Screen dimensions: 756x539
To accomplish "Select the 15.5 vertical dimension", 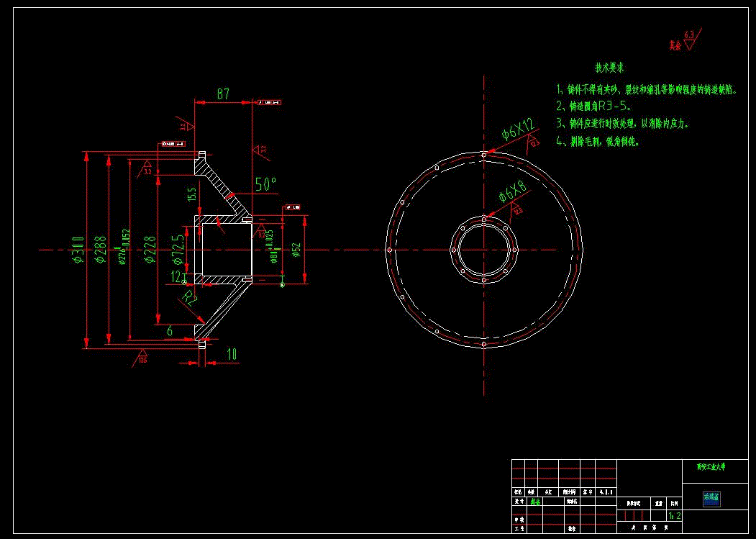I will [192, 195].
